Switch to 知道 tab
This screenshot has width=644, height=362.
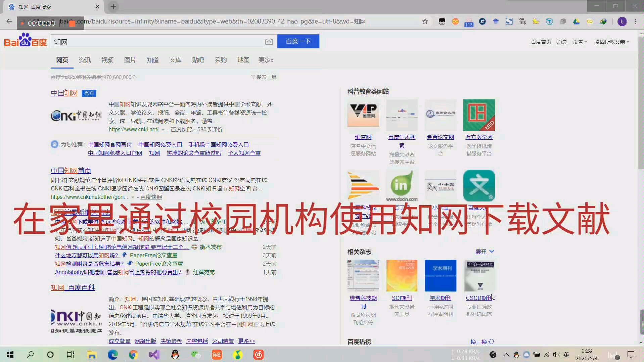[x=153, y=60]
